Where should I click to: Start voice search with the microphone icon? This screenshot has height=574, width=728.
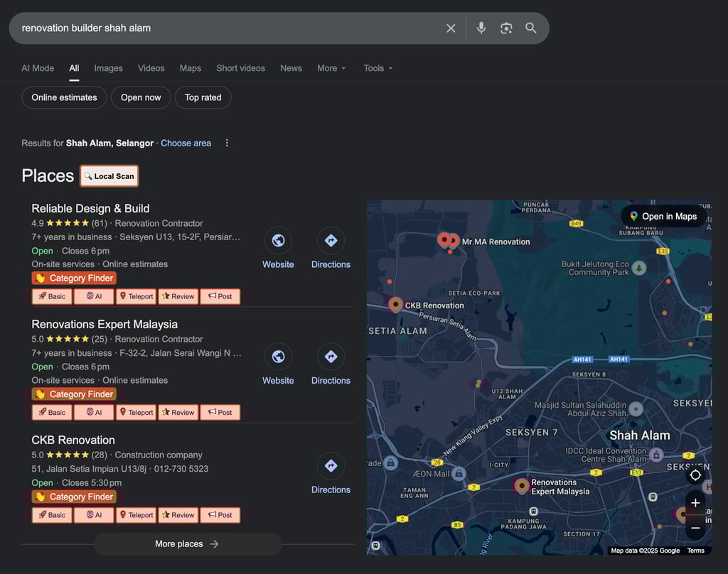(x=481, y=28)
